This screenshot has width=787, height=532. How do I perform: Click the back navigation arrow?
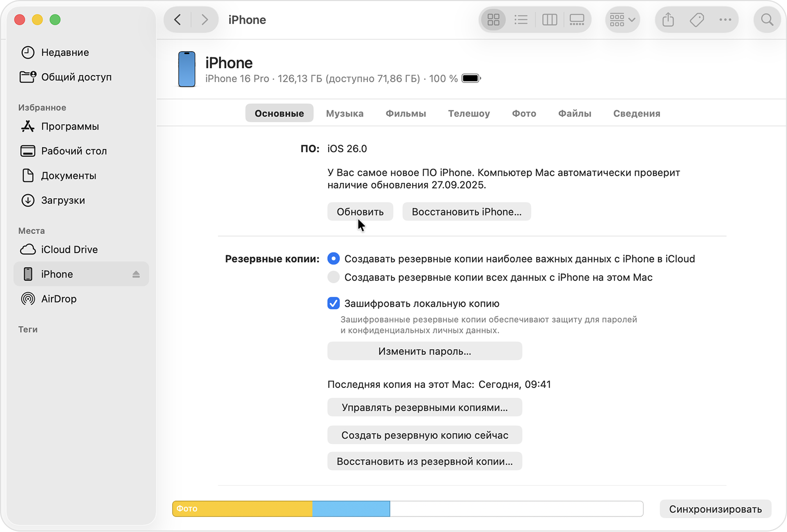tap(178, 20)
